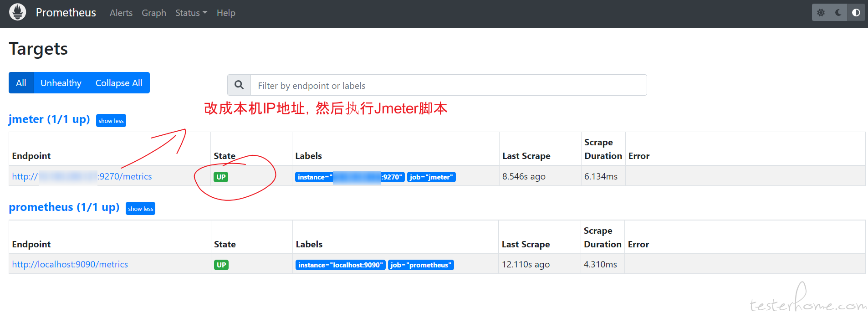This screenshot has width=868, height=323.
Task: Click the job="jmeter" label badge
Action: 431,177
